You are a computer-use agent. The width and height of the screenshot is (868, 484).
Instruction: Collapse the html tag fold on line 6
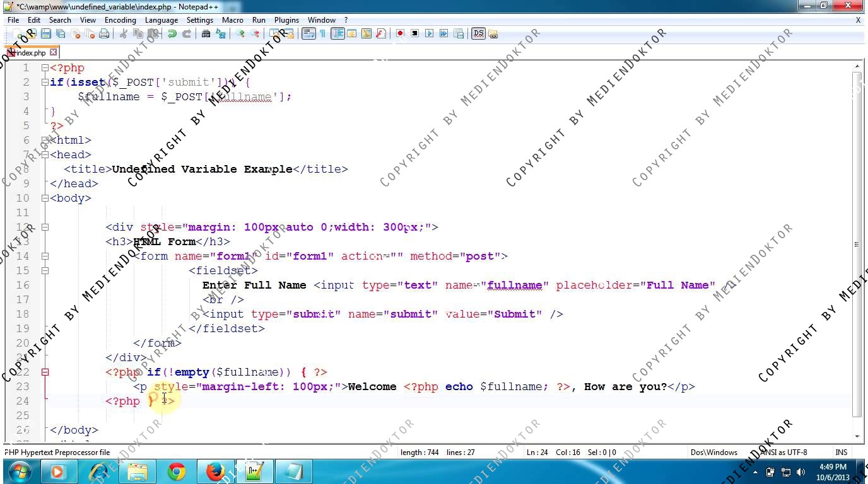(x=45, y=140)
